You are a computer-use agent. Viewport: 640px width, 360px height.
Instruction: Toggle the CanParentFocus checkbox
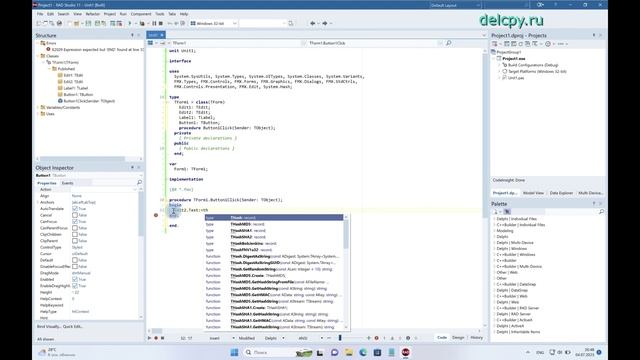75,228
